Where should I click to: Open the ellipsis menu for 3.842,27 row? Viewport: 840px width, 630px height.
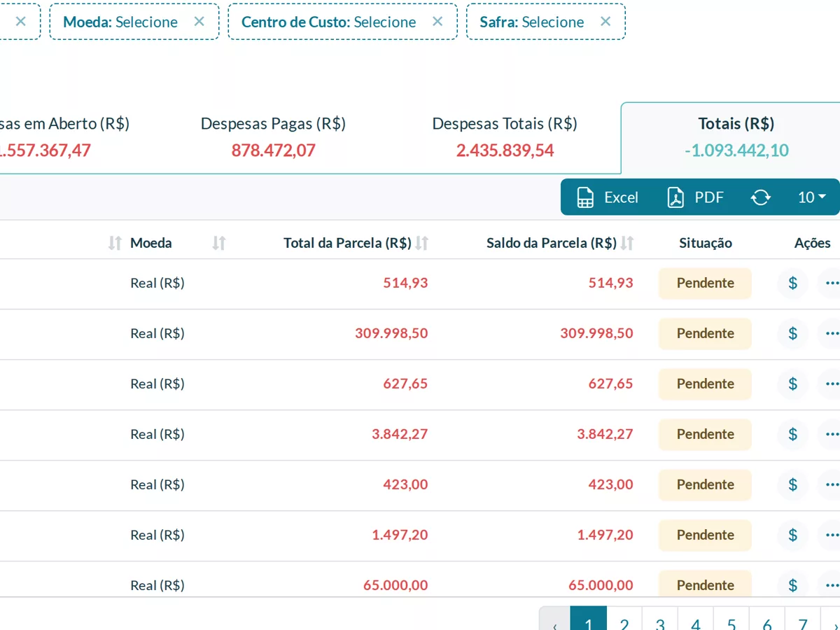(x=832, y=434)
